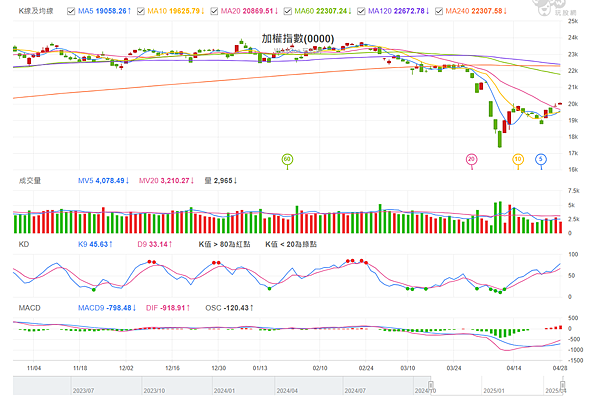This screenshot has width=600, height=402.
Task: Click the K9 45.63 value
Action: 95,244
